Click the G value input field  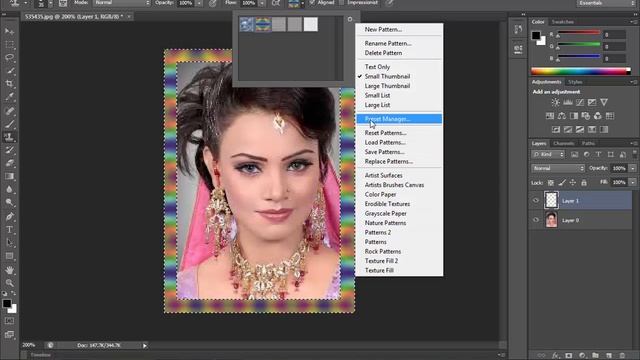(x=615, y=47)
